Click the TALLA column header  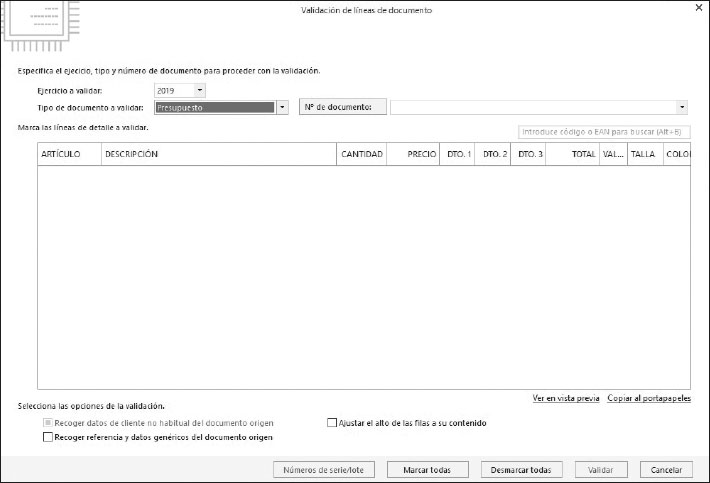tap(643, 155)
